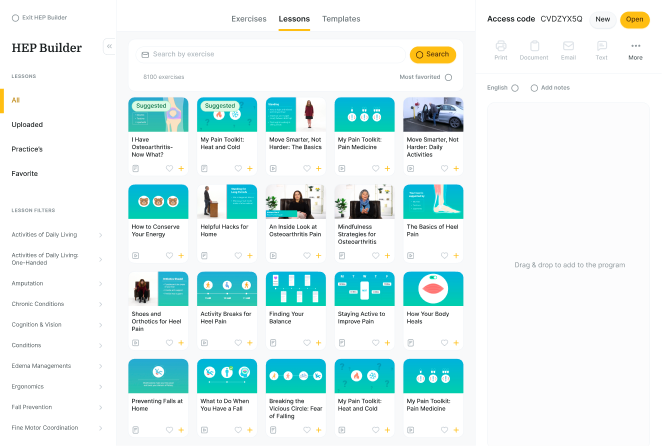Add 'Mindfulness Strategies for Osteoarthritis' lesson
The image size is (662, 446).
click(x=388, y=256)
